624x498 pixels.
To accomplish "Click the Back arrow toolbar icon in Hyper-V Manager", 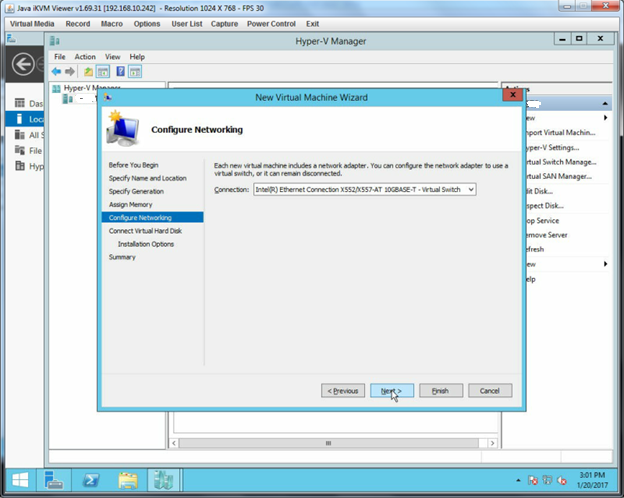I will 57,72.
